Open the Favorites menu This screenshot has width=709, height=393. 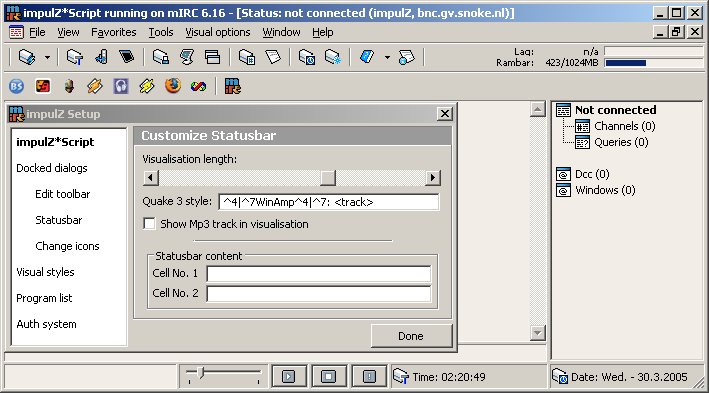click(113, 33)
